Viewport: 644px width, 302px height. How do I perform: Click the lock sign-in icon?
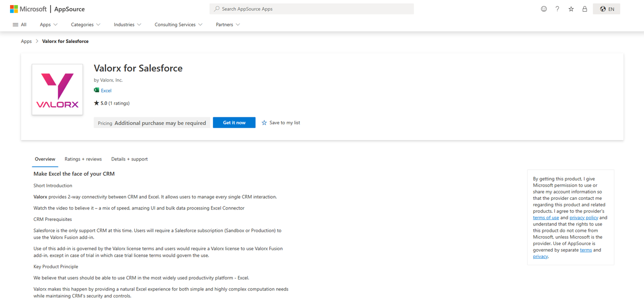(x=585, y=9)
